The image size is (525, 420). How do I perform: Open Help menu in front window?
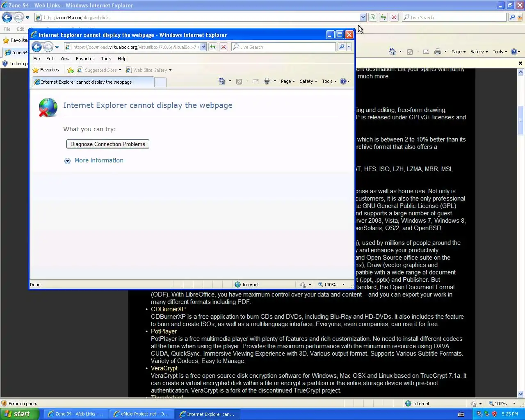(122, 59)
